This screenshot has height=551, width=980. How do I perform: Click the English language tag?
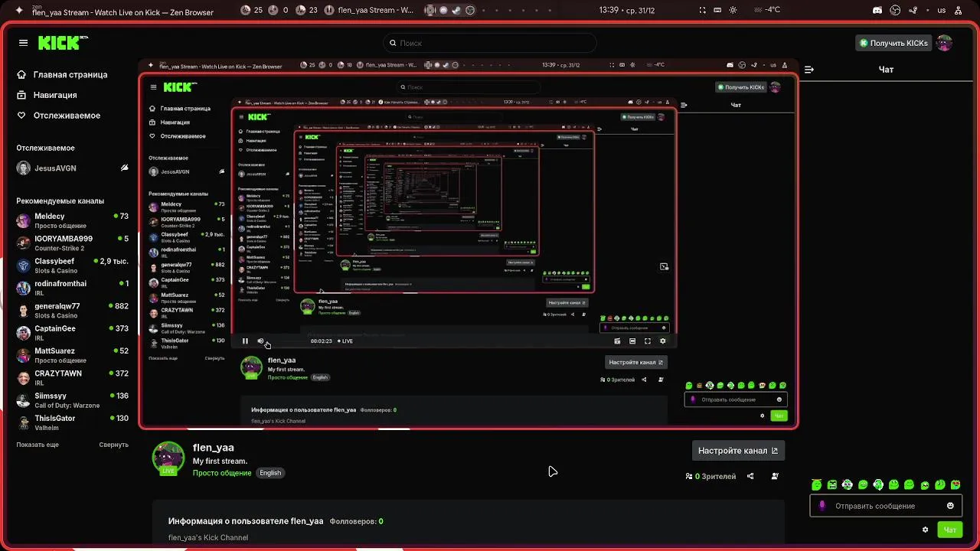(270, 473)
